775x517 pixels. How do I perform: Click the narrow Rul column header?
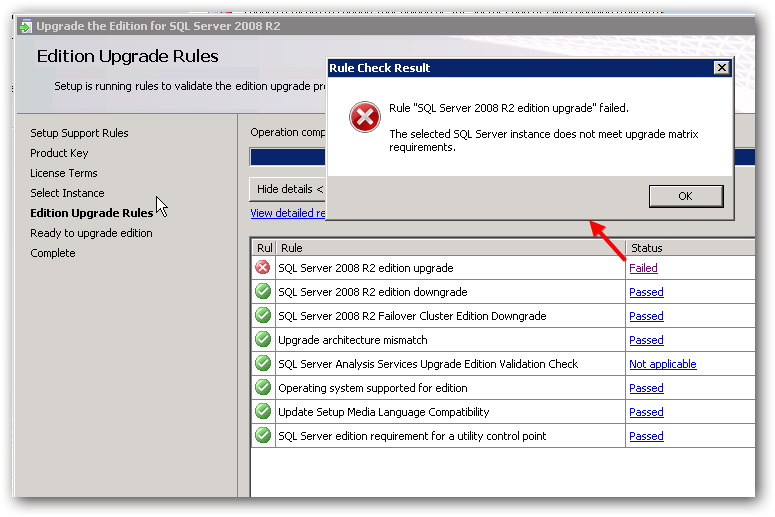point(264,248)
